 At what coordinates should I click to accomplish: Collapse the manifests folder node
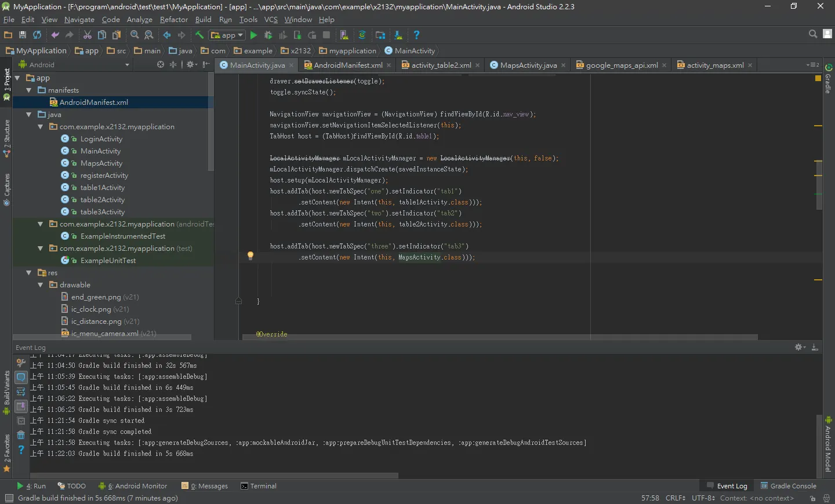[x=29, y=90]
